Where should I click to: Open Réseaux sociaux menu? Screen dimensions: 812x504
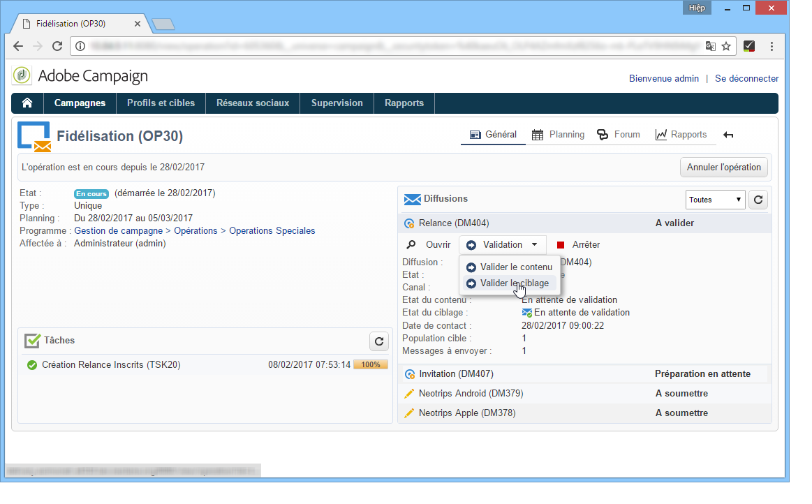coord(253,103)
